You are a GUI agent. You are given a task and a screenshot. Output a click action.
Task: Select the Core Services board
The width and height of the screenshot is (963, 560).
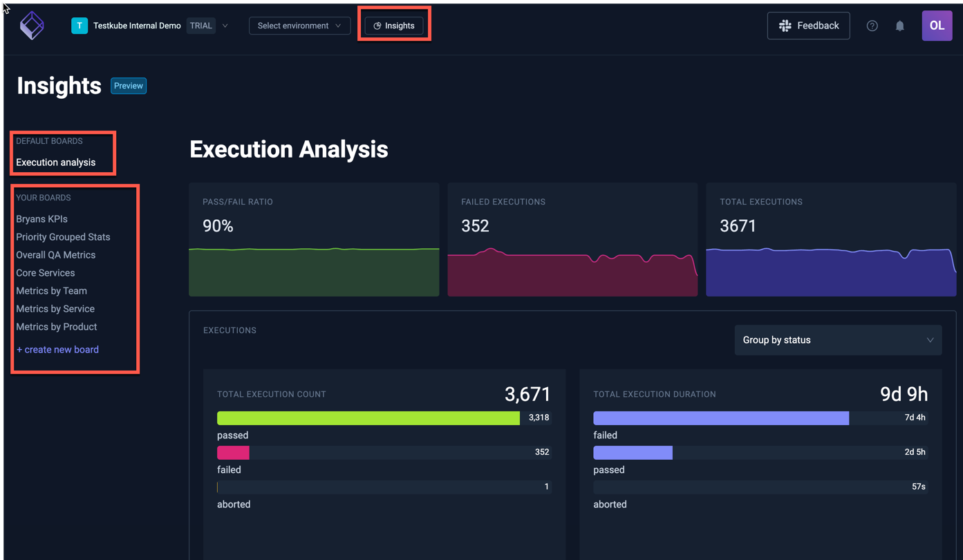click(45, 272)
